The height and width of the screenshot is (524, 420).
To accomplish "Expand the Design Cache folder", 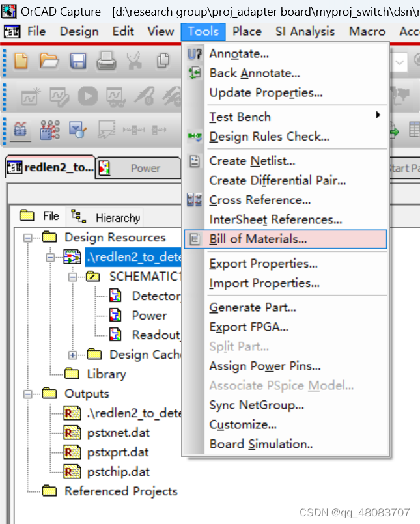I will pyautogui.click(x=72, y=355).
